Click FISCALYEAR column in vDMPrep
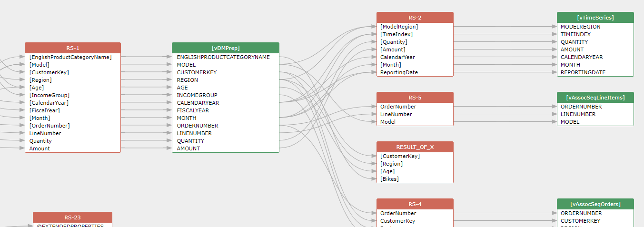 tap(193, 110)
